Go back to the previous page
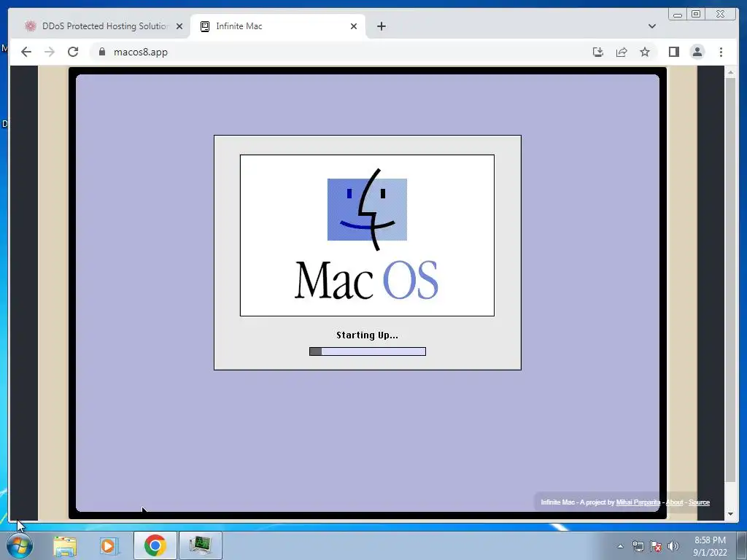The width and height of the screenshot is (747, 560). pos(26,52)
